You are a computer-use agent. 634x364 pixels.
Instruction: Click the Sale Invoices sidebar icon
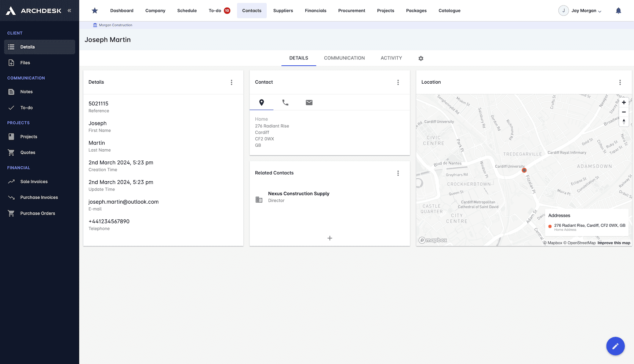point(11,181)
